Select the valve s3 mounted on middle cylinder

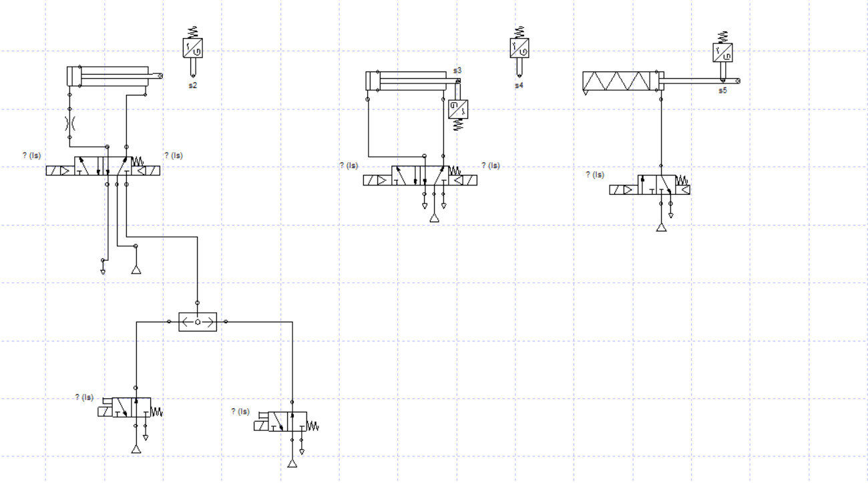pyautogui.click(x=457, y=107)
